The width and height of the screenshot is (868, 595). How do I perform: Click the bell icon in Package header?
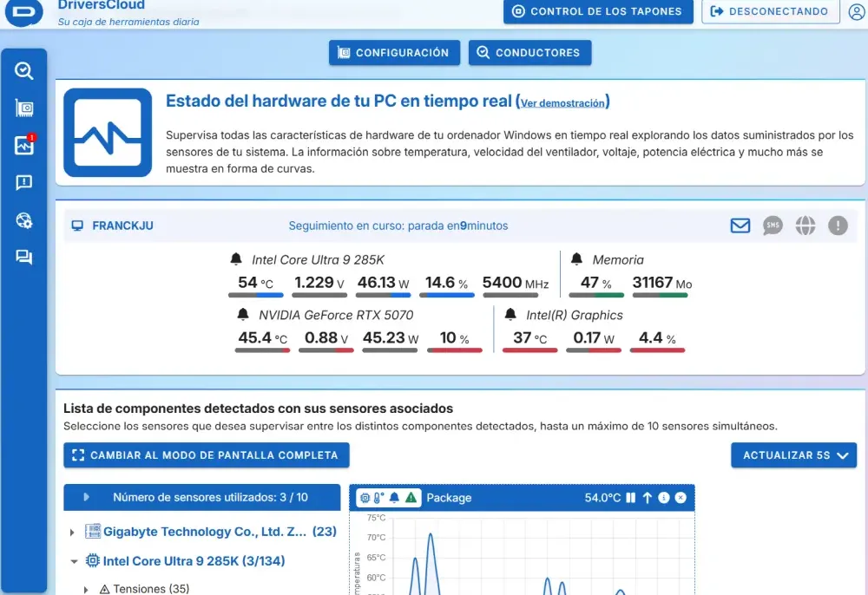(x=394, y=498)
